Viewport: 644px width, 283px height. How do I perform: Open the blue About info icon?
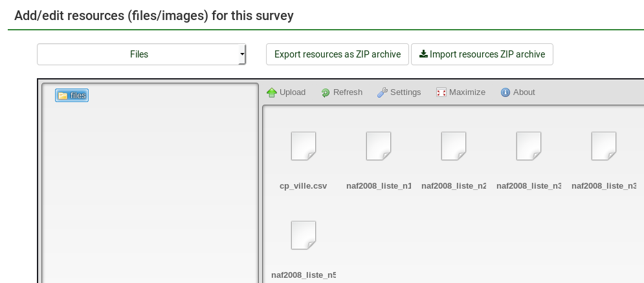click(505, 92)
